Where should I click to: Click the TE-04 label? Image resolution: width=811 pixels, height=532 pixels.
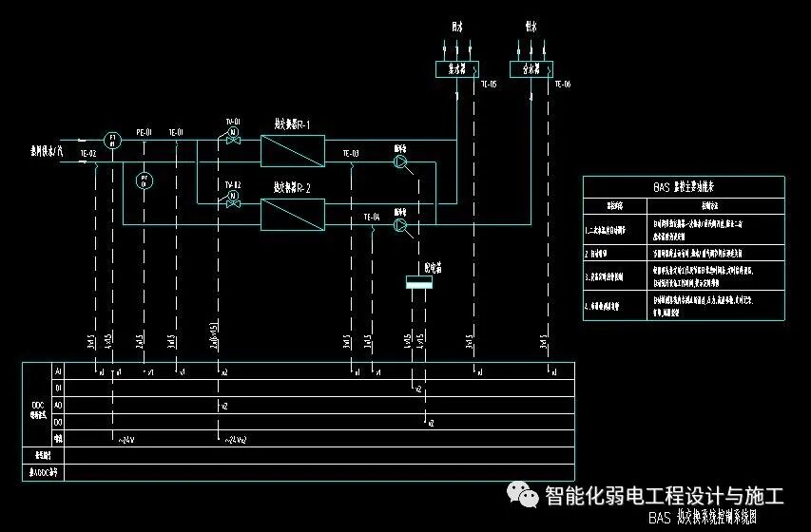[372, 218]
